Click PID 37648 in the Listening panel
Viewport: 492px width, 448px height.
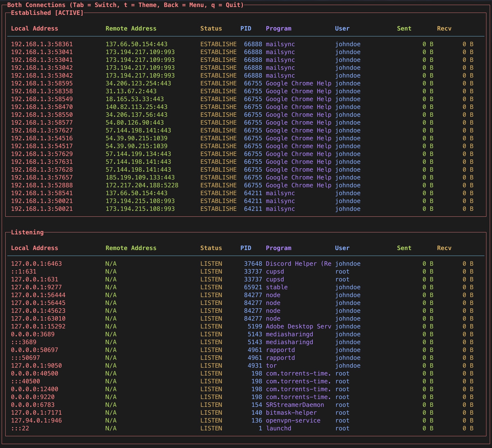point(253,264)
